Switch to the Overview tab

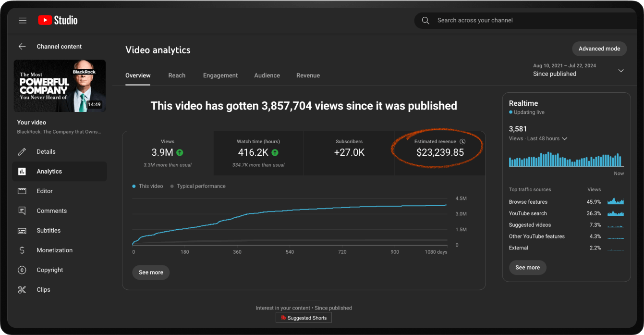138,75
